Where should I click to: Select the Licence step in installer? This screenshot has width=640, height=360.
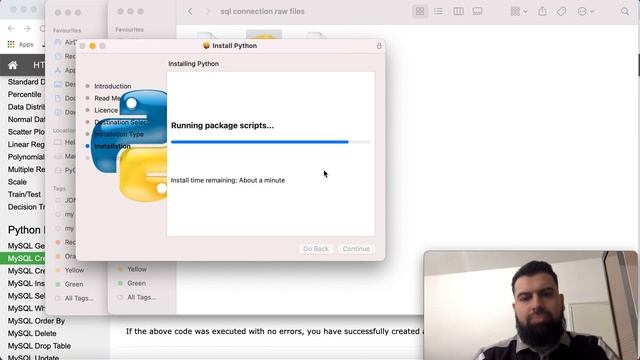click(x=106, y=110)
